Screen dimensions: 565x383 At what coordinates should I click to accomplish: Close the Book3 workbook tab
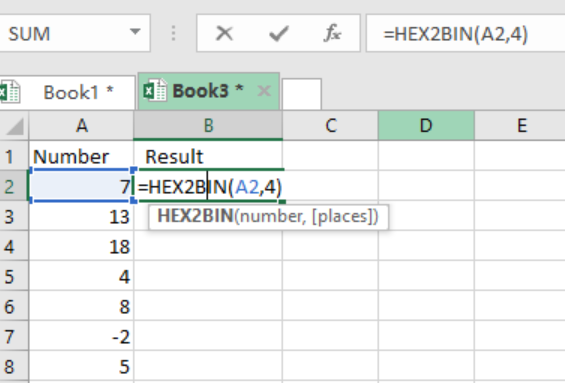tap(264, 91)
